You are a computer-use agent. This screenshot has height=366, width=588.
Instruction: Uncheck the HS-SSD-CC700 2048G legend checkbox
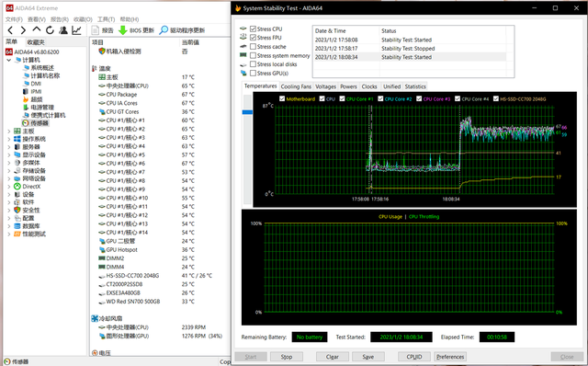point(496,98)
